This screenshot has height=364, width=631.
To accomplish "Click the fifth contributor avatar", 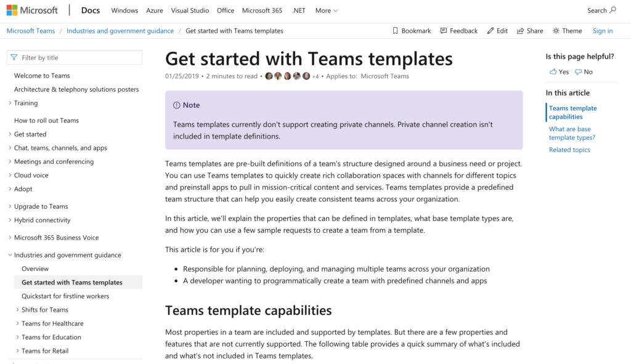I will point(306,76).
